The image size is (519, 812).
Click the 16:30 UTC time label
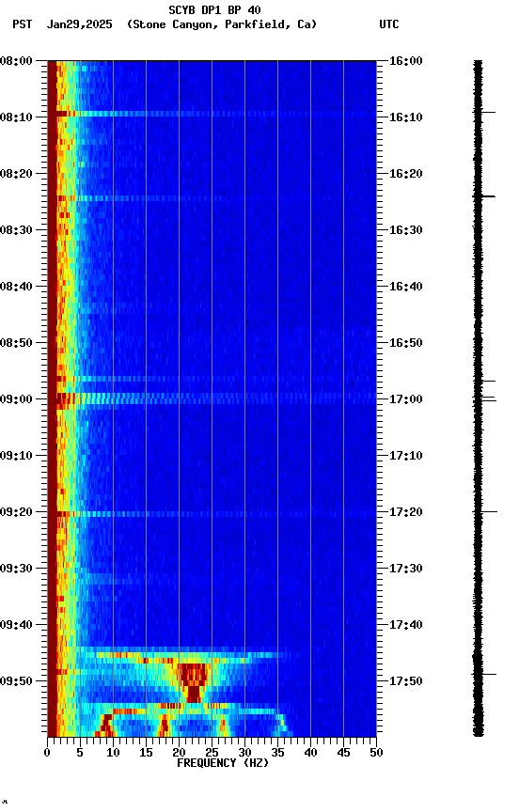(x=405, y=230)
